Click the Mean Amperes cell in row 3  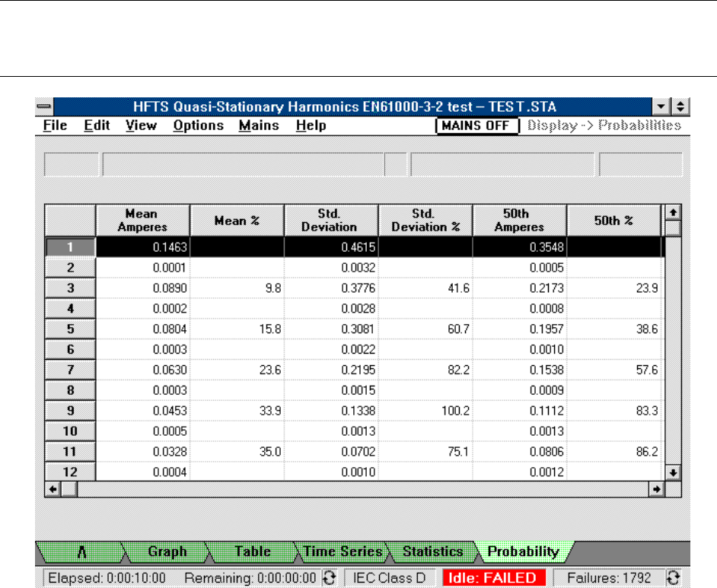[x=142, y=288]
